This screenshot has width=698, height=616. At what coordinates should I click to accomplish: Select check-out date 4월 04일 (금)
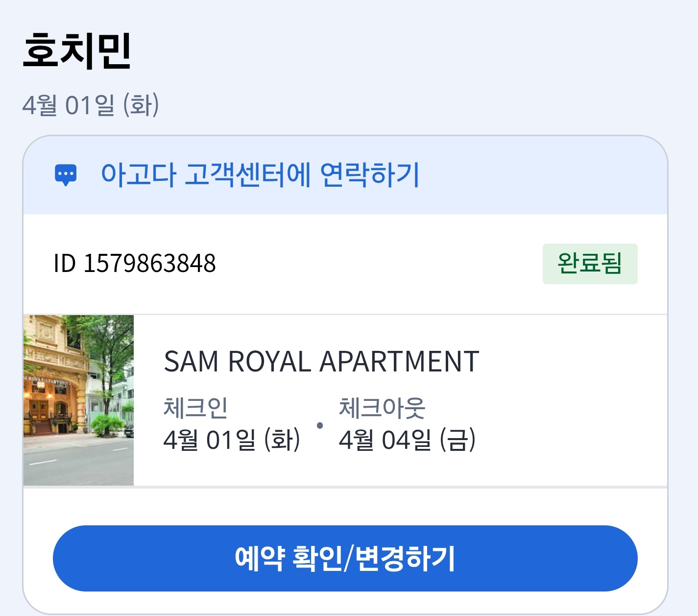(407, 440)
